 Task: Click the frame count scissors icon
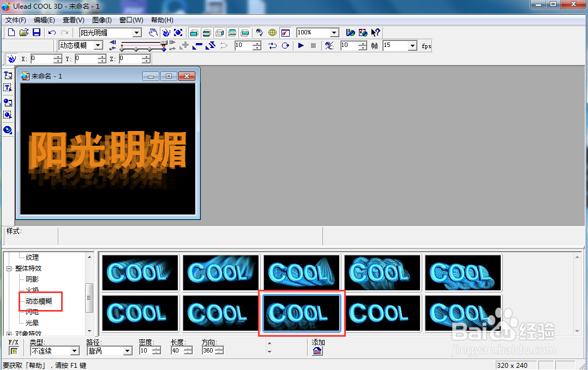pos(329,45)
